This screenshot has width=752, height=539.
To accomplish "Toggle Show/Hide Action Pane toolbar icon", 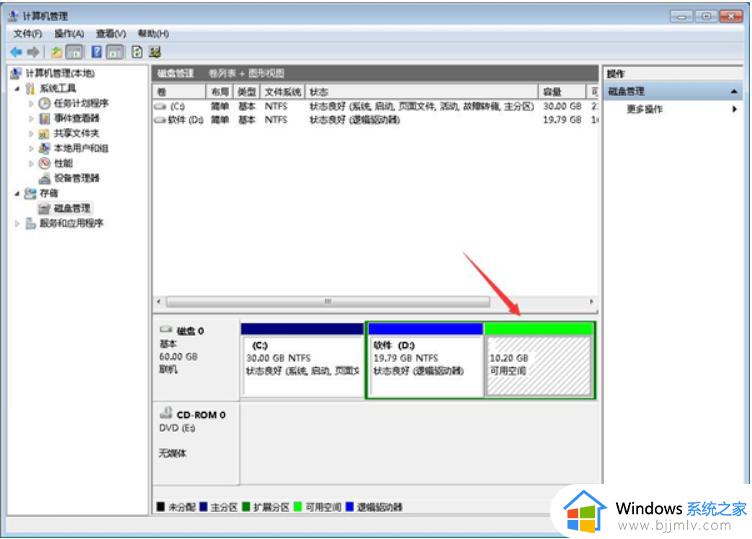I will (115, 52).
